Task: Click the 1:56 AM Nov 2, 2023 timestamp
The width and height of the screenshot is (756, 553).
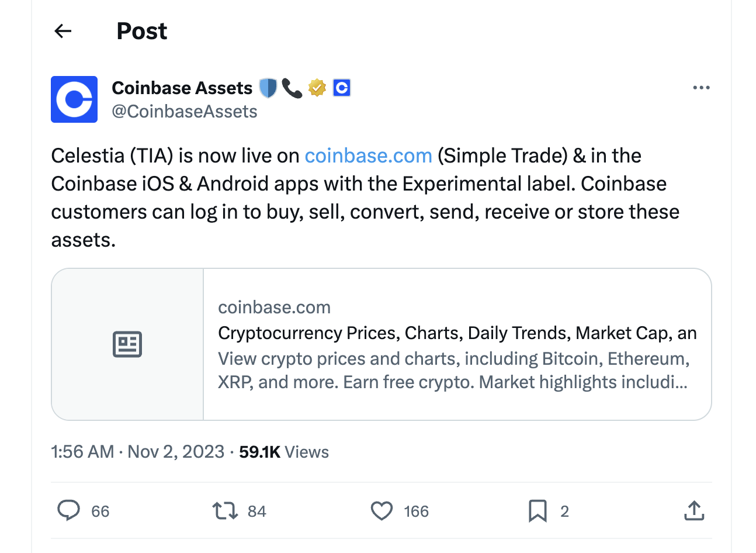Action: click(x=138, y=452)
